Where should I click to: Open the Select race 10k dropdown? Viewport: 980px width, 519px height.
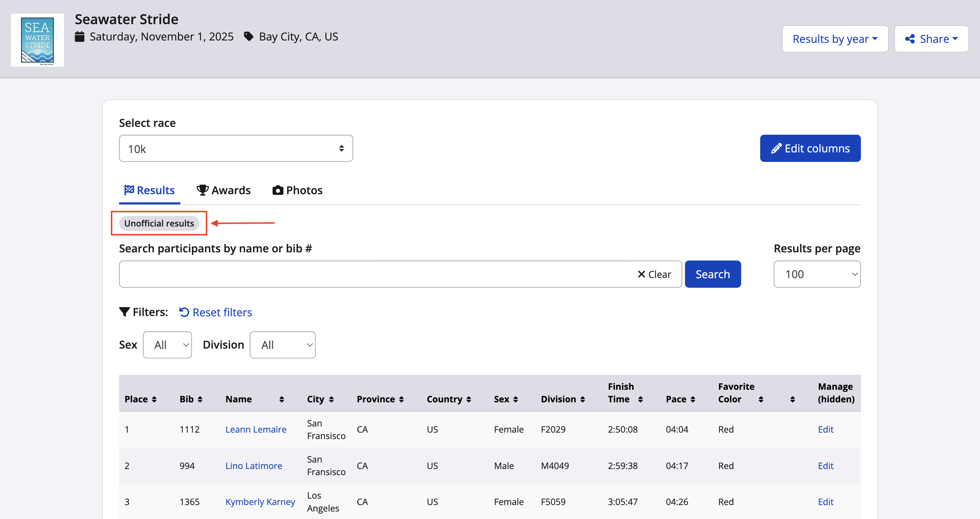[x=236, y=149]
